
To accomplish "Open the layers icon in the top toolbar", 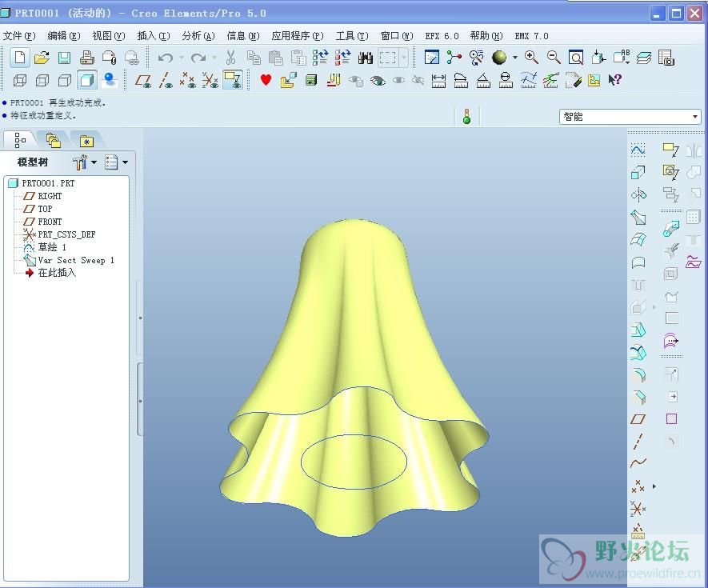I will pos(644,58).
